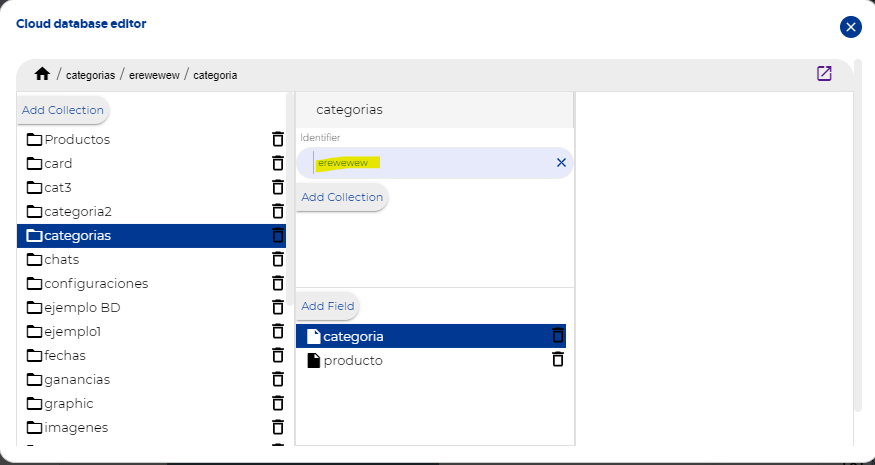Click the Add Field button
Screen dimensions: 875x465
click(x=328, y=306)
